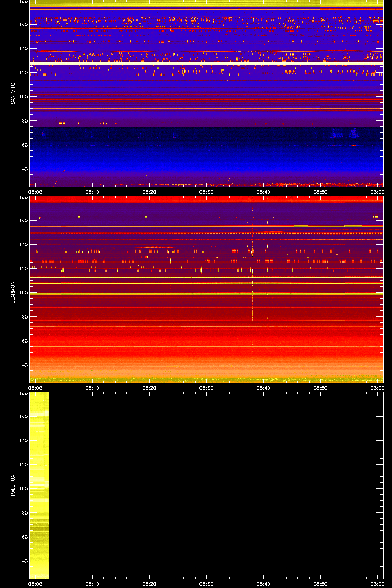The height and width of the screenshot is (588, 392).
Task: Select 80 frequency label on Learmonth axis
Action: (x=24, y=317)
